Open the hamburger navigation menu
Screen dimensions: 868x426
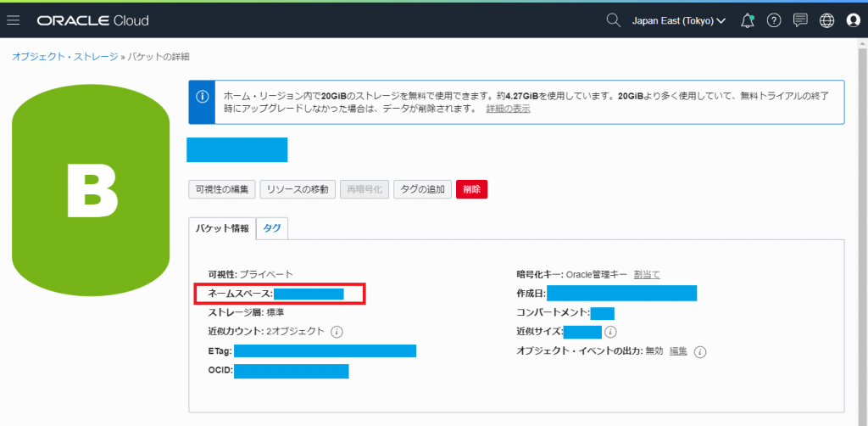pyautogui.click(x=14, y=20)
